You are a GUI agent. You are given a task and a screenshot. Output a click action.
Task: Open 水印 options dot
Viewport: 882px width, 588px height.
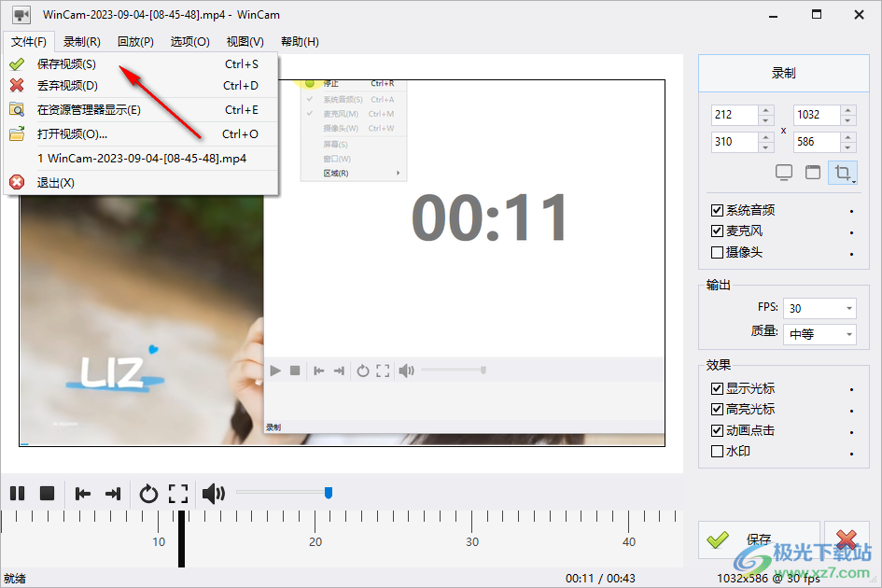851,453
